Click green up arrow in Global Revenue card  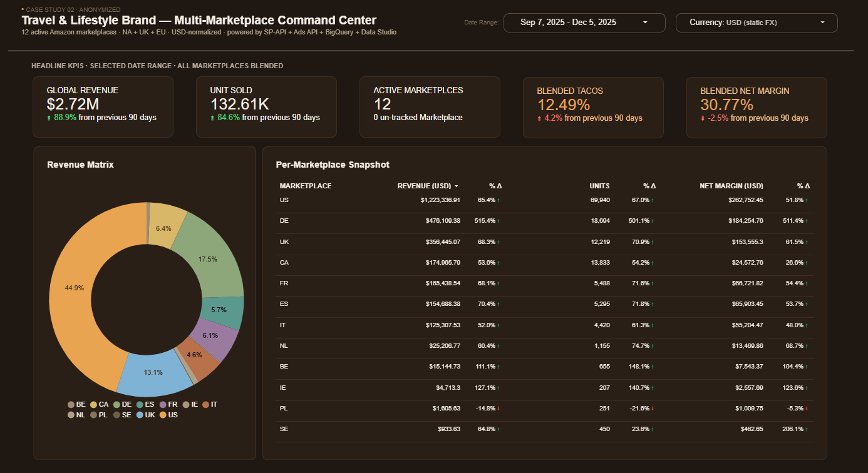49,118
